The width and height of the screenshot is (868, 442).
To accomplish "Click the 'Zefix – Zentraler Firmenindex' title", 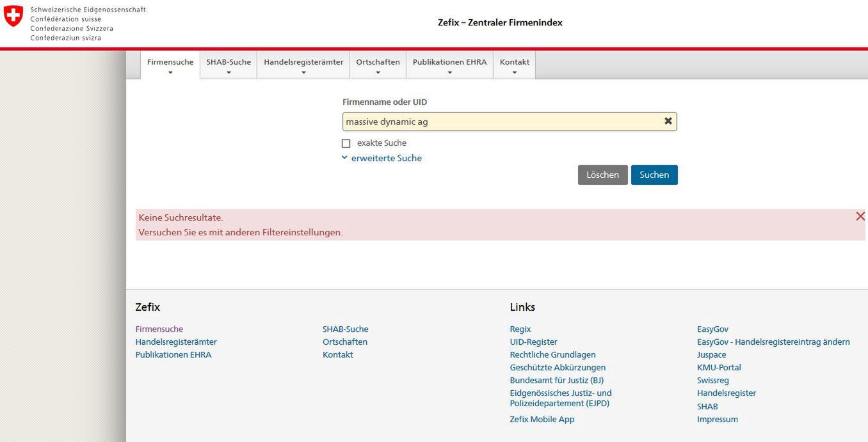I will pyautogui.click(x=500, y=22).
